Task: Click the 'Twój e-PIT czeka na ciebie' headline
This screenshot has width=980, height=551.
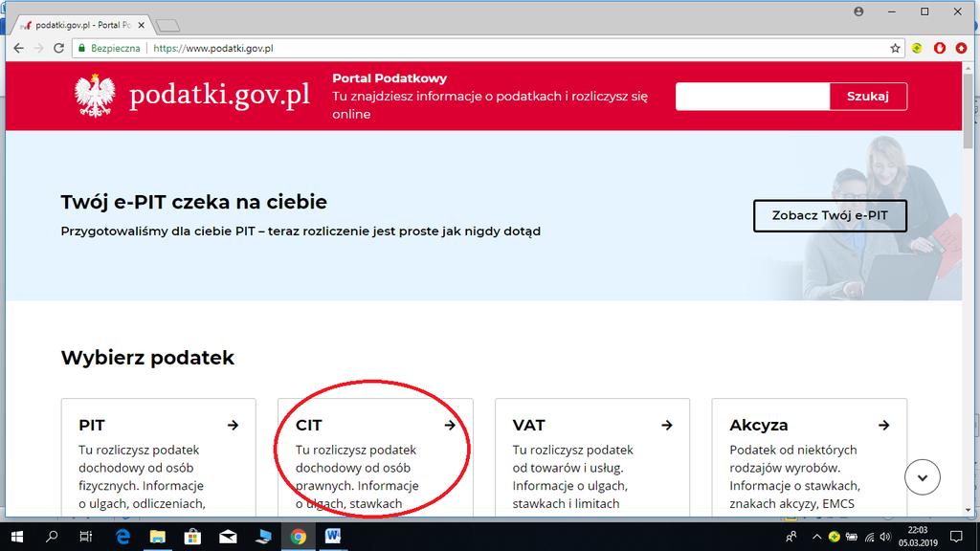Action: pos(193,202)
